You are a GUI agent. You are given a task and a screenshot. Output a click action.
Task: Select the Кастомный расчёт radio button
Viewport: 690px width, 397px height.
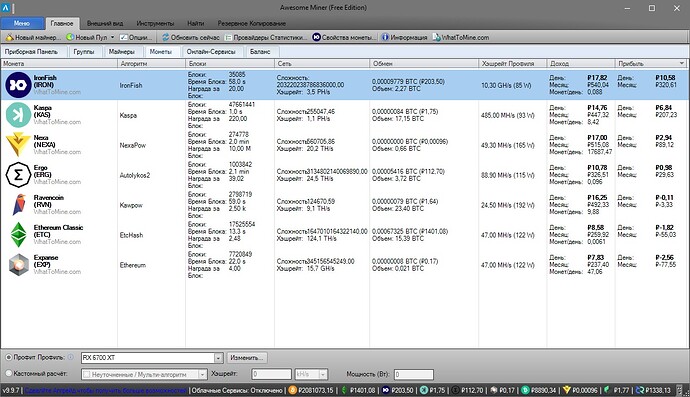tap(8, 373)
